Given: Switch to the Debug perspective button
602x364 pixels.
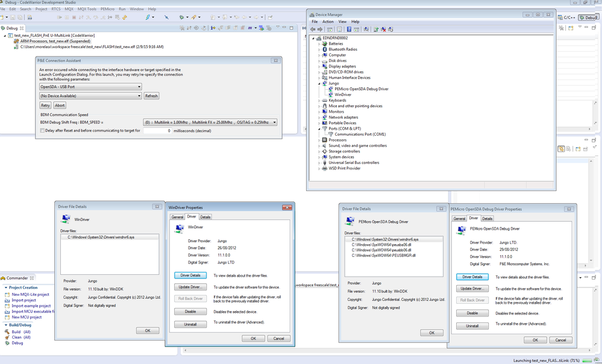Looking at the screenshot, I should tap(588, 17).
